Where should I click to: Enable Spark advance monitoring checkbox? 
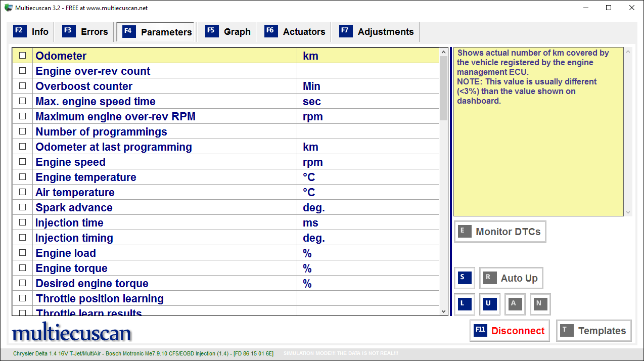tap(22, 207)
